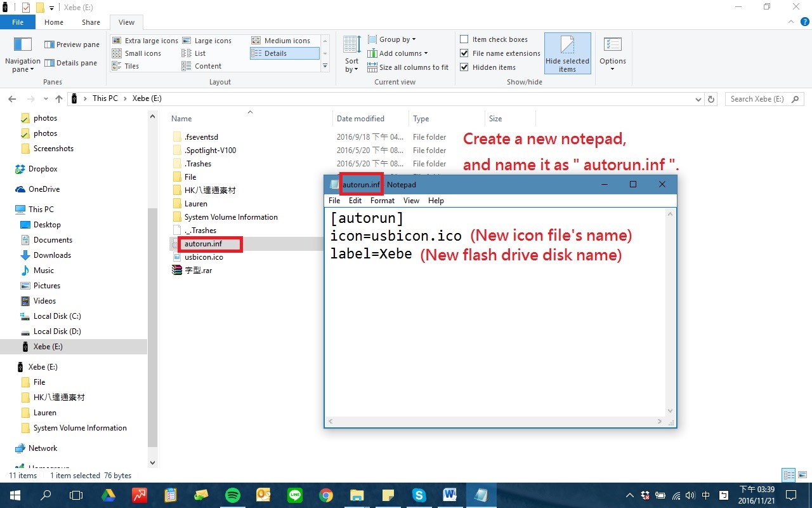Open the Group by dropdown
This screenshot has height=508, width=812.
tap(392, 39)
